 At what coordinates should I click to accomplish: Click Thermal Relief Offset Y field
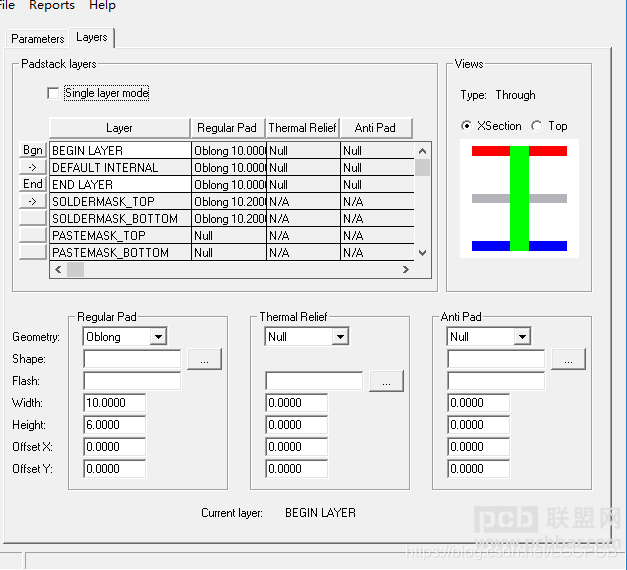point(297,469)
